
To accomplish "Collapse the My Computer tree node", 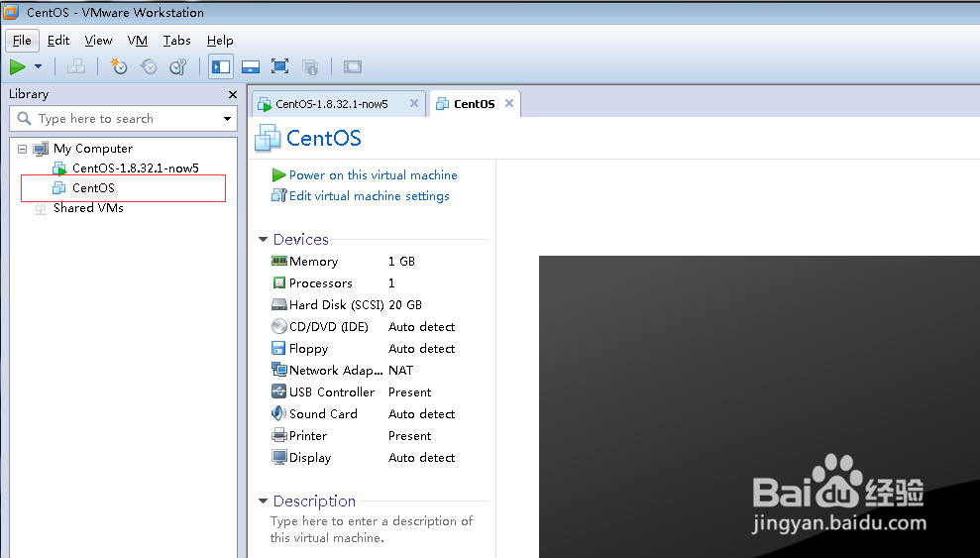I will [23, 149].
